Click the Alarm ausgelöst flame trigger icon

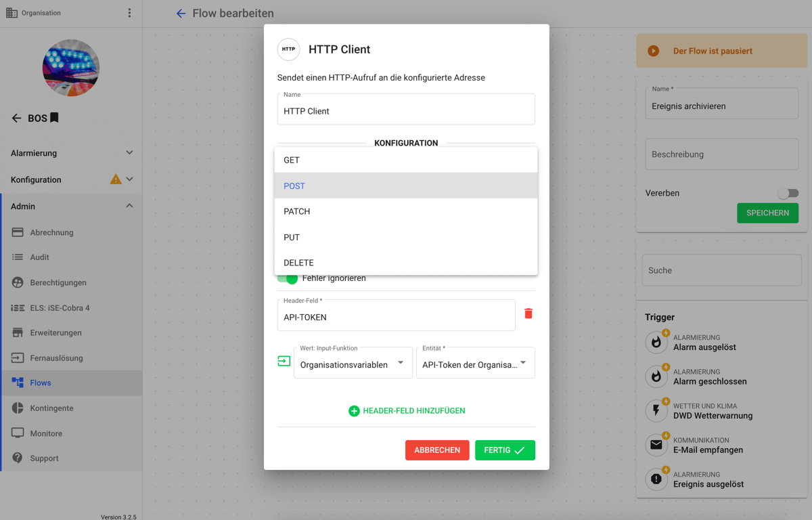[x=656, y=343]
